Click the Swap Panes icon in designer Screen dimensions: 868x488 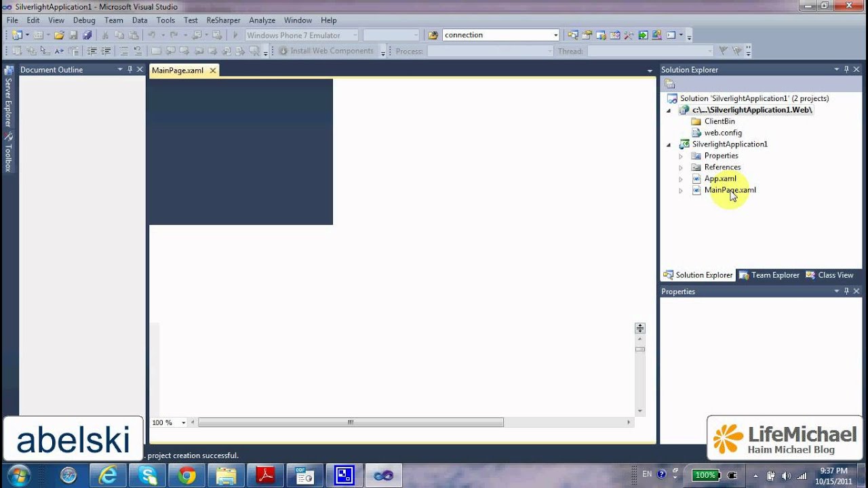[639, 328]
